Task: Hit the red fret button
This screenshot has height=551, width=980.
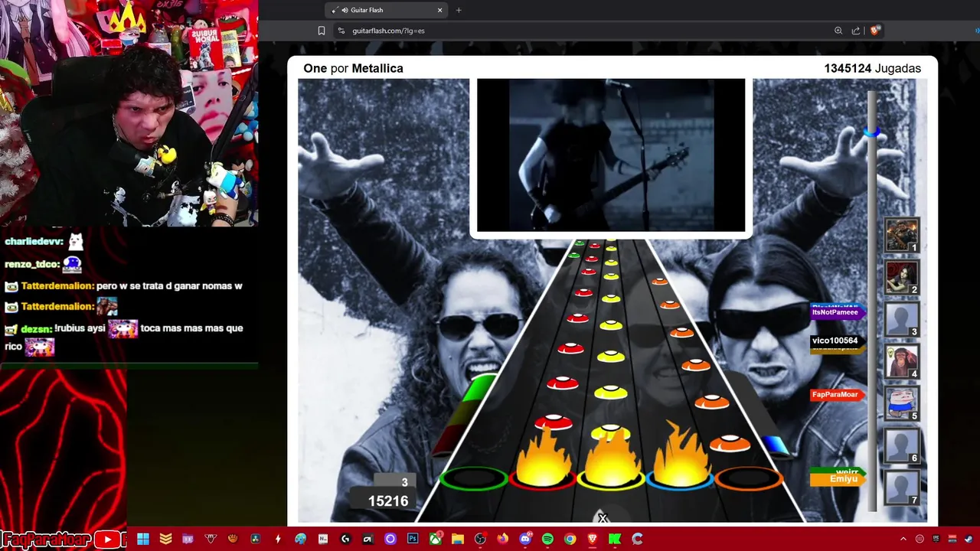Action: coord(542,480)
